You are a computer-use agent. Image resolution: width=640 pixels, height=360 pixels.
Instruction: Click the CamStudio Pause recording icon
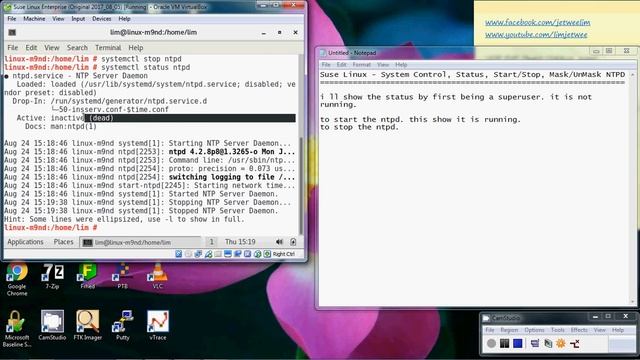pyautogui.click(x=504, y=343)
